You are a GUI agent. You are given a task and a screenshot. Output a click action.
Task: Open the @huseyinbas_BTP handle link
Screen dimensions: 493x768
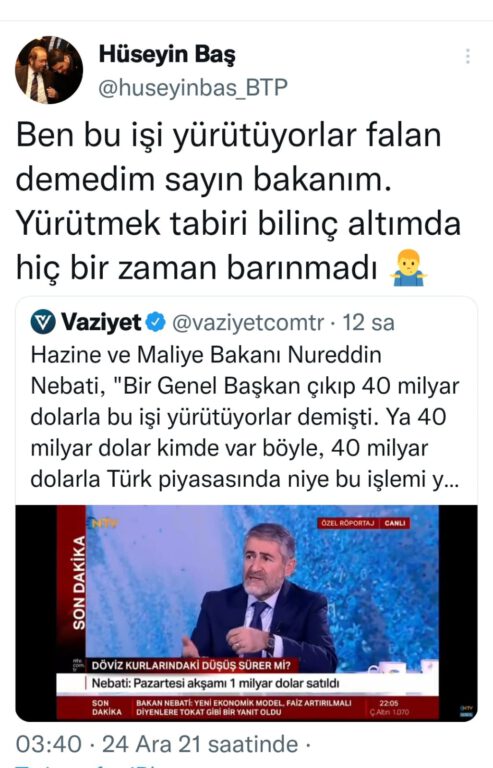tap(192, 88)
